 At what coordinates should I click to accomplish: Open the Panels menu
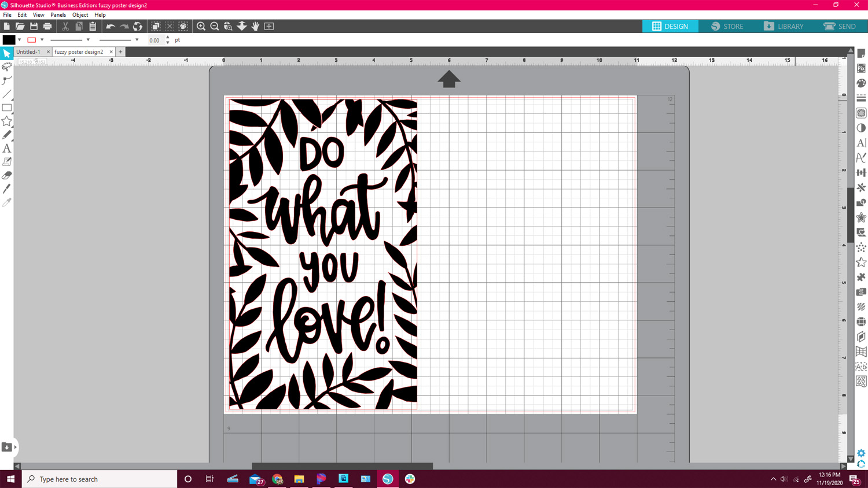click(x=58, y=15)
